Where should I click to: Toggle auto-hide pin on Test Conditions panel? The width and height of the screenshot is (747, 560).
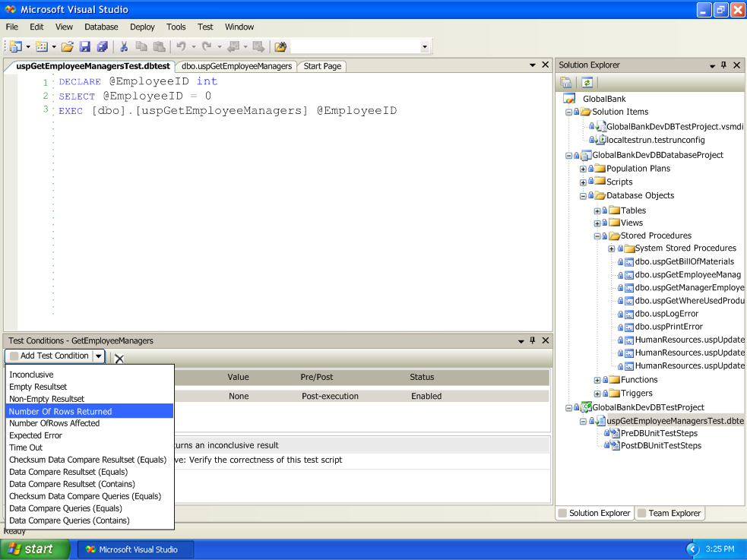point(533,340)
